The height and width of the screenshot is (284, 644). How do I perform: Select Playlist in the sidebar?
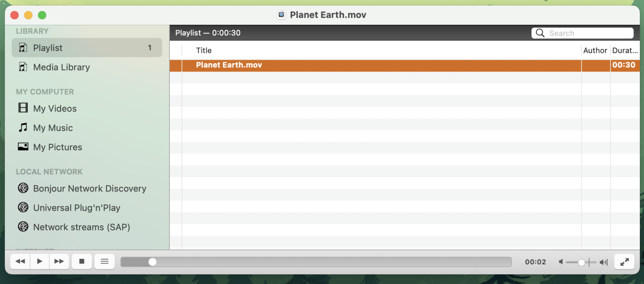[x=48, y=48]
